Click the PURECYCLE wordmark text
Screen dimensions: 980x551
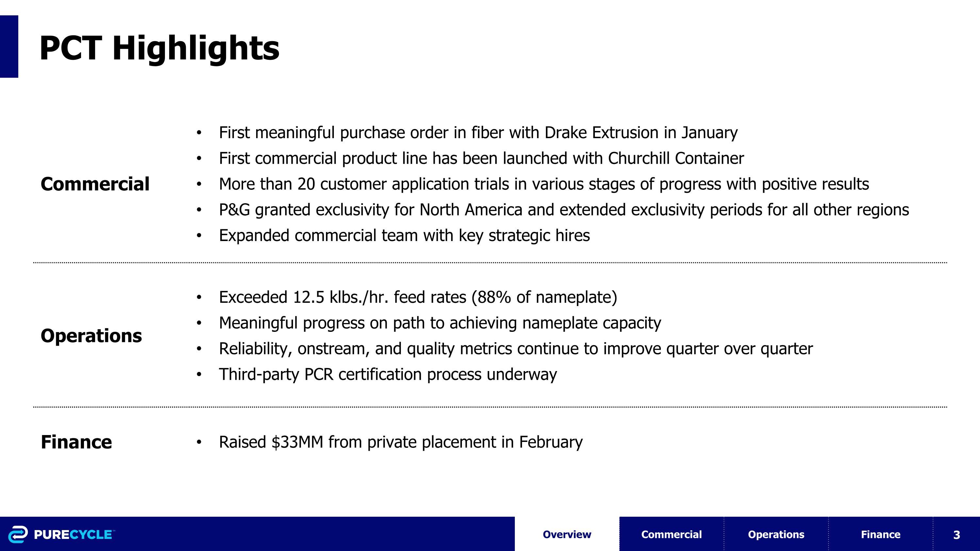click(73, 535)
